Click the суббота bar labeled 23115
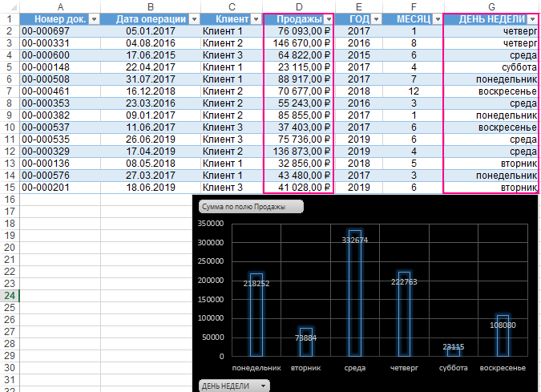 (x=454, y=351)
